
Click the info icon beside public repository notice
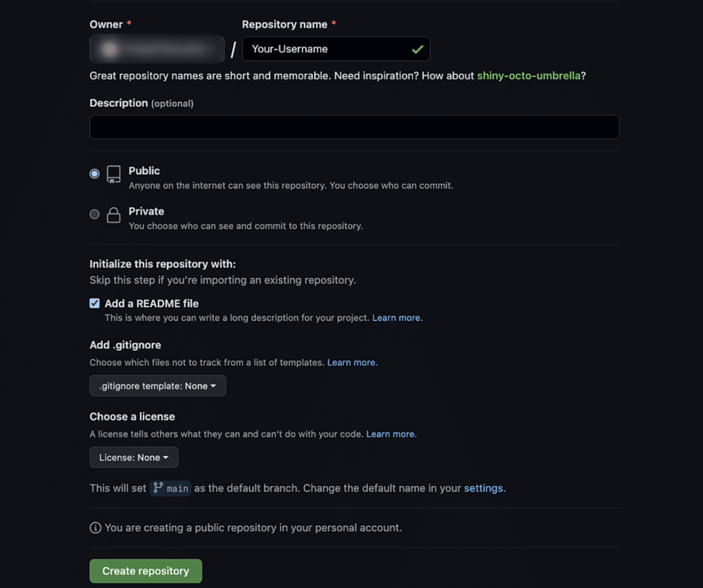click(x=95, y=528)
